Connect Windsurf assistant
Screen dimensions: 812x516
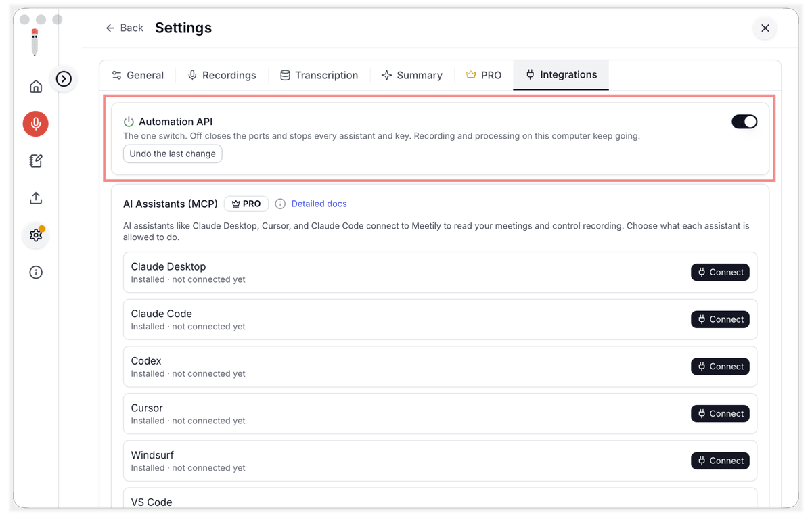720,461
